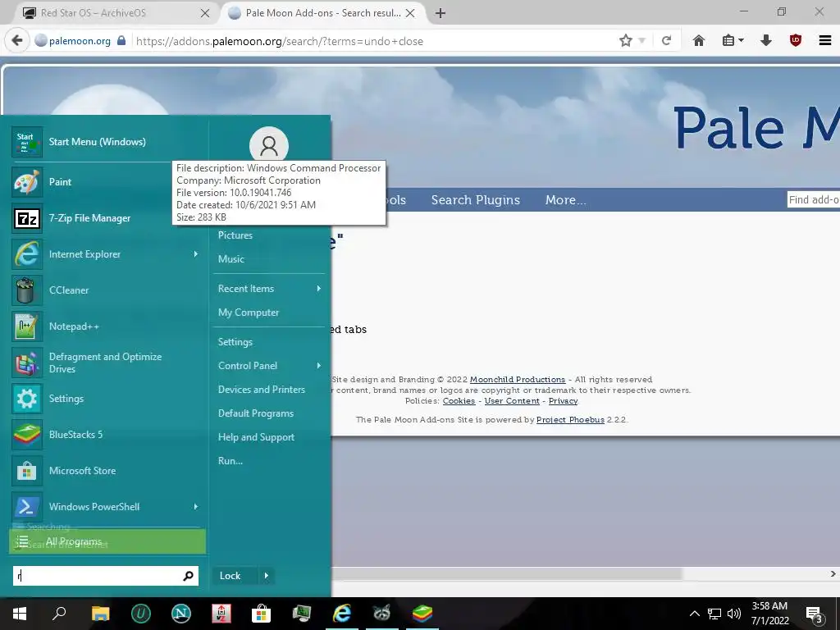Follow Project Phoebus link
The image size is (840, 630).
tap(570, 419)
